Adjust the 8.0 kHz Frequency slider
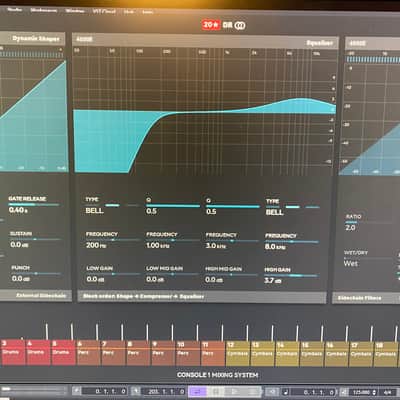400x400 pixels. point(292,242)
